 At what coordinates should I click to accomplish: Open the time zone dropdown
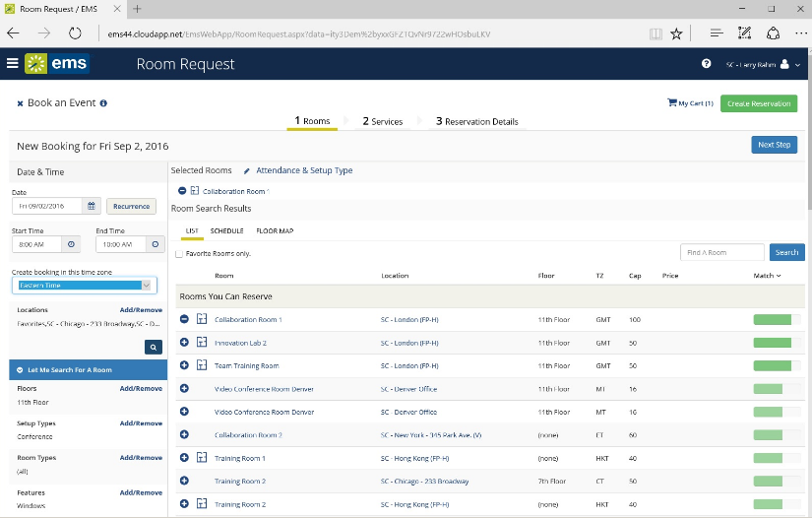click(x=84, y=286)
